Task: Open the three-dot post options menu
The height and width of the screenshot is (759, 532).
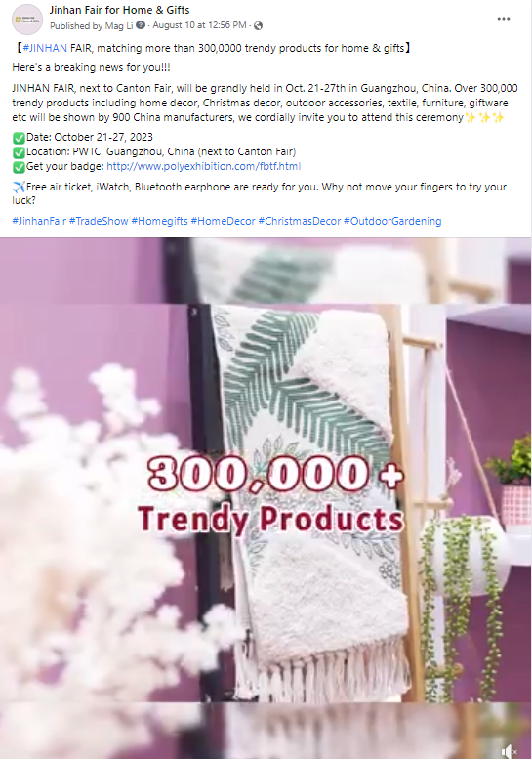Action: coord(504,19)
